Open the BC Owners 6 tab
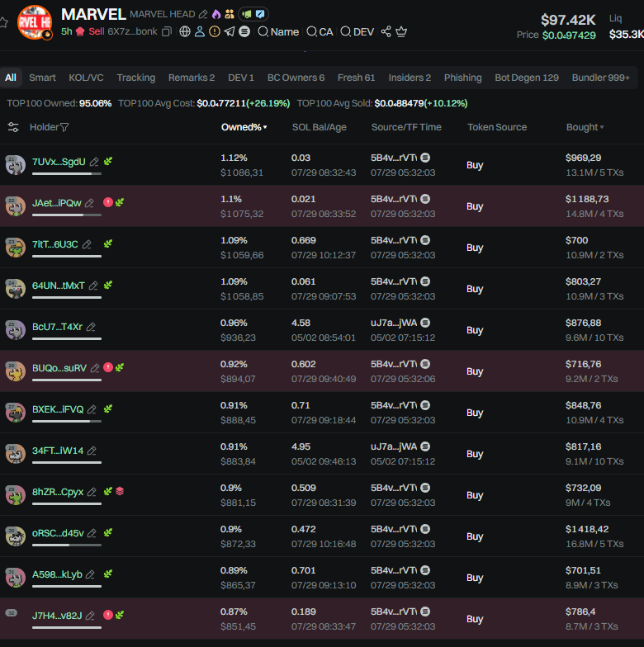The image size is (644, 647). 296,78
